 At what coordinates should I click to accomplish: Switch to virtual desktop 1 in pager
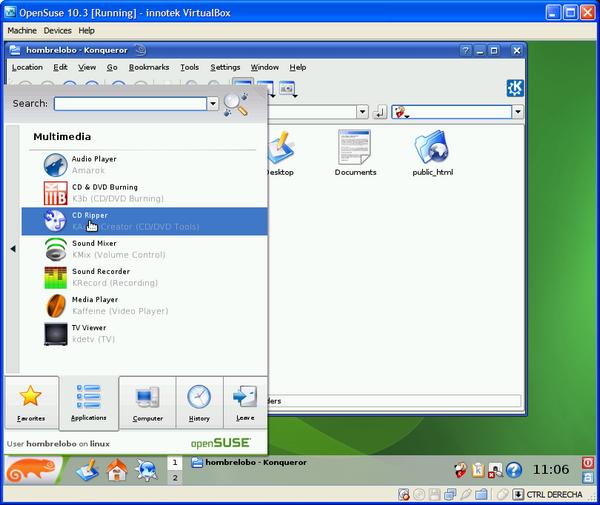[175, 463]
